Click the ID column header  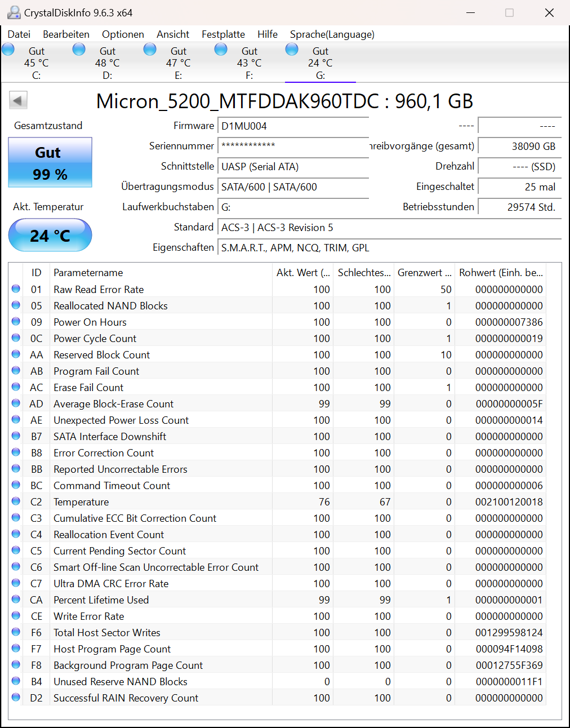(x=36, y=272)
